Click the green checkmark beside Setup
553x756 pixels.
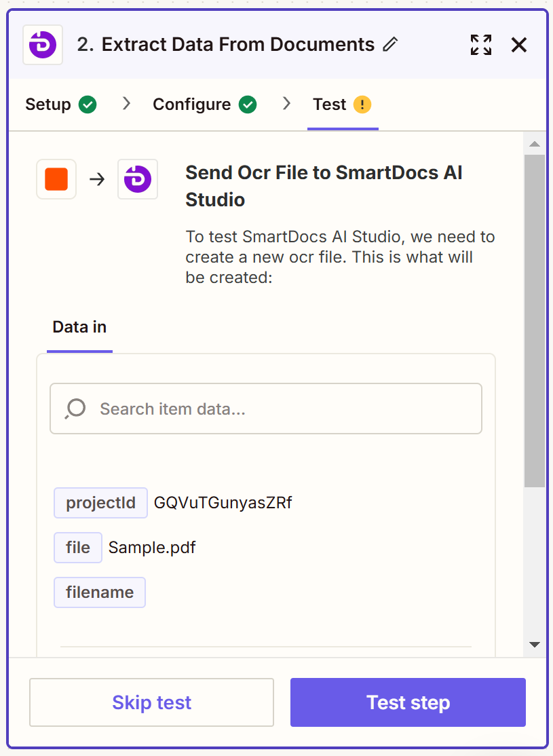(88, 104)
